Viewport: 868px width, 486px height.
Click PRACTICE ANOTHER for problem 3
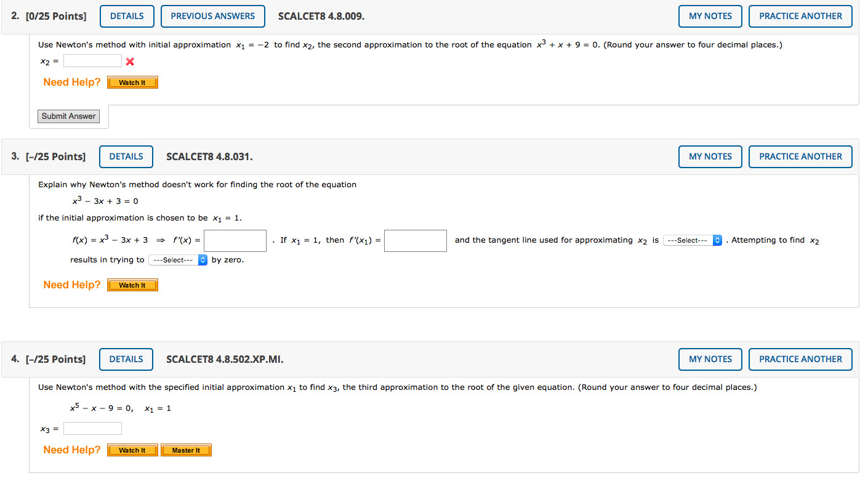pos(800,156)
